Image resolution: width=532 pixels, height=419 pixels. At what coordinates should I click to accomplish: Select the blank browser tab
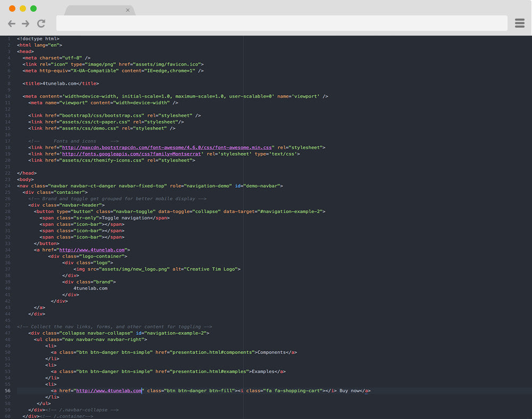pyautogui.click(x=96, y=10)
